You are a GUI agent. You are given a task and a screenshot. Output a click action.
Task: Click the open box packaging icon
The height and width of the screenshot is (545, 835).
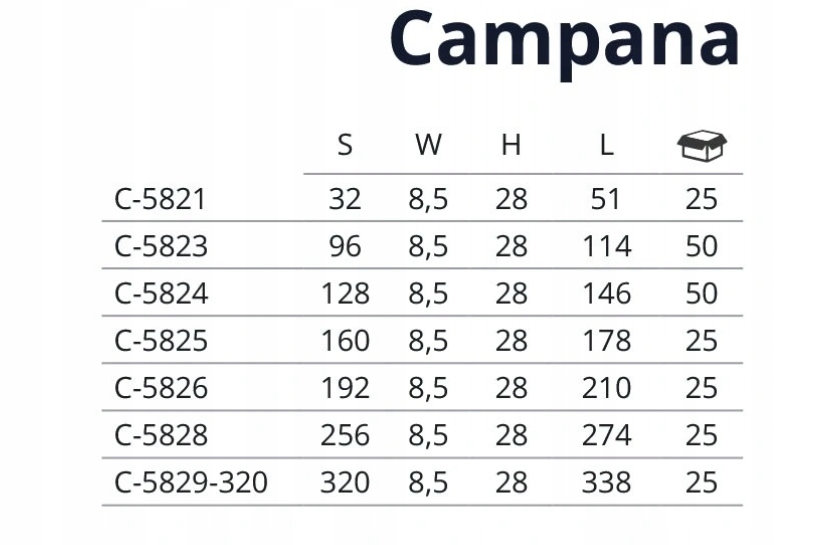click(702, 145)
